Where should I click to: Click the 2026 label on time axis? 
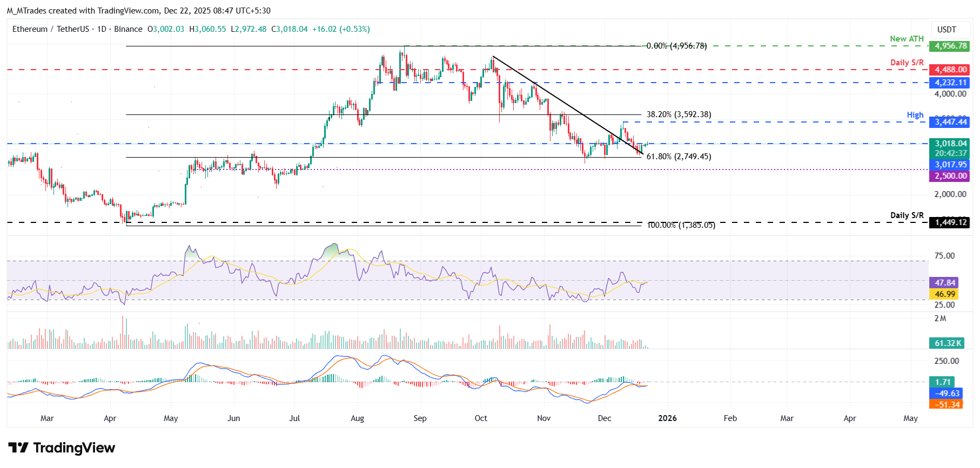[x=667, y=418]
